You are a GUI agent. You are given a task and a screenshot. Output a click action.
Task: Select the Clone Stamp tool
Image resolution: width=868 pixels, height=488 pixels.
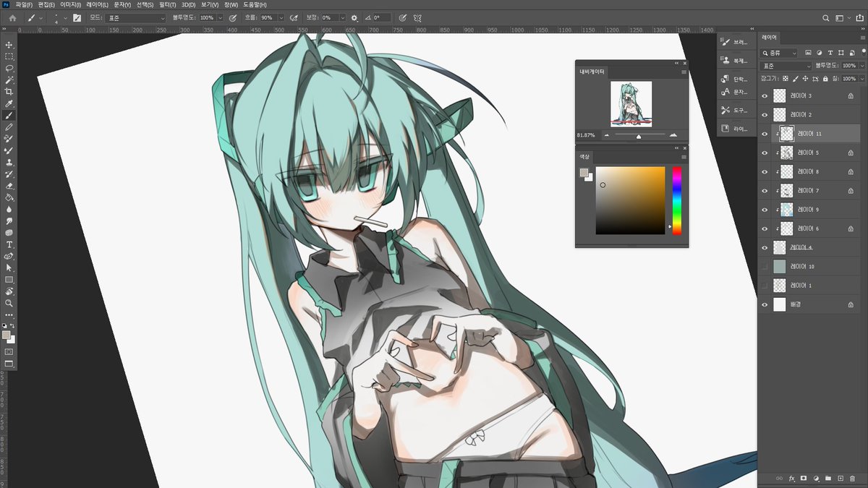click(9, 163)
